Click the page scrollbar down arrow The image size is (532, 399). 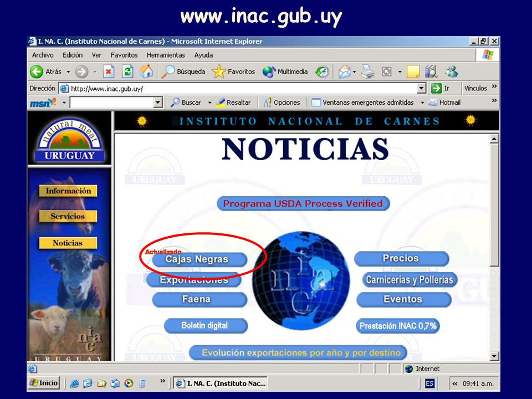click(494, 356)
